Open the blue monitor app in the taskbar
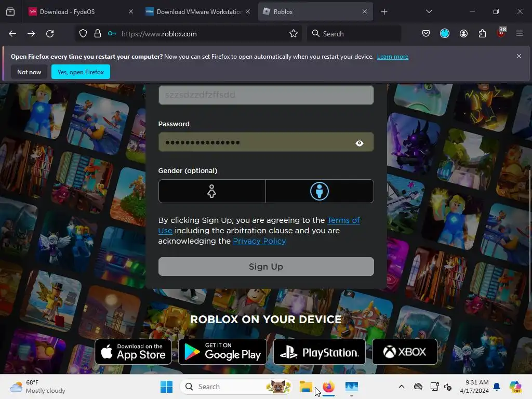 coord(352,387)
